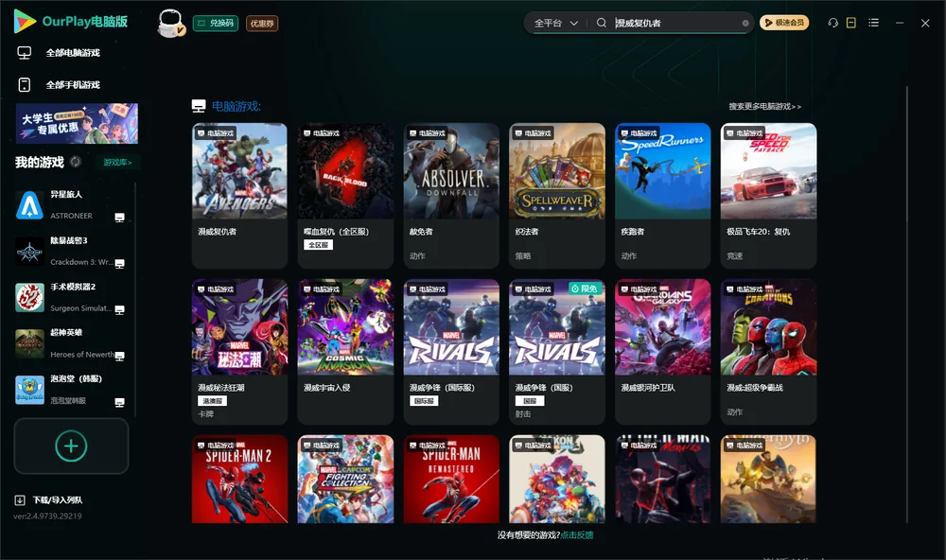Open the 全部手机游戏 menu item
The image size is (946, 560).
point(73,84)
